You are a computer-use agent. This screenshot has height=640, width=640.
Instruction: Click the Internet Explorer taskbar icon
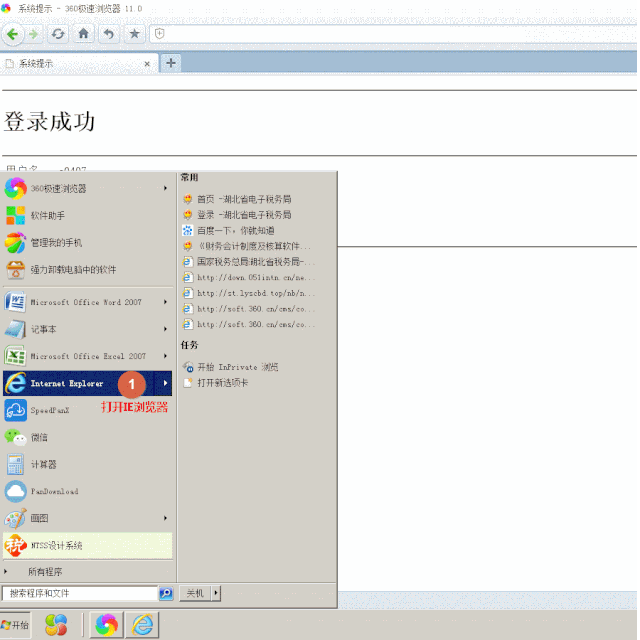coord(142,625)
